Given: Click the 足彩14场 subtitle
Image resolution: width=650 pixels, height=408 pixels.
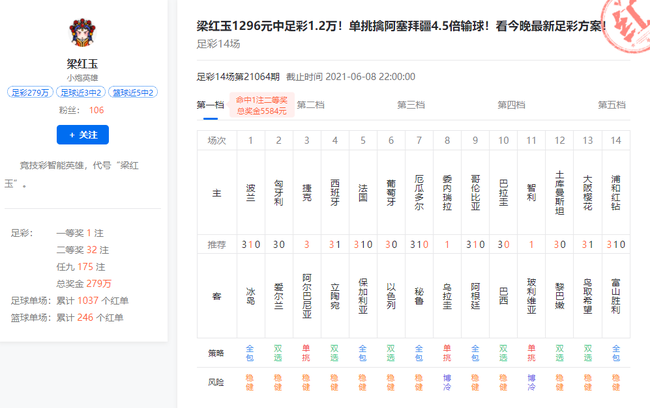Looking at the screenshot, I should (218, 44).
